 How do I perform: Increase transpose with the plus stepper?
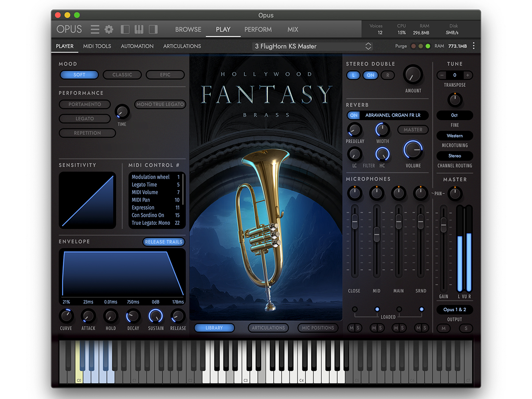pyautogui.click(x=467, y=75)
